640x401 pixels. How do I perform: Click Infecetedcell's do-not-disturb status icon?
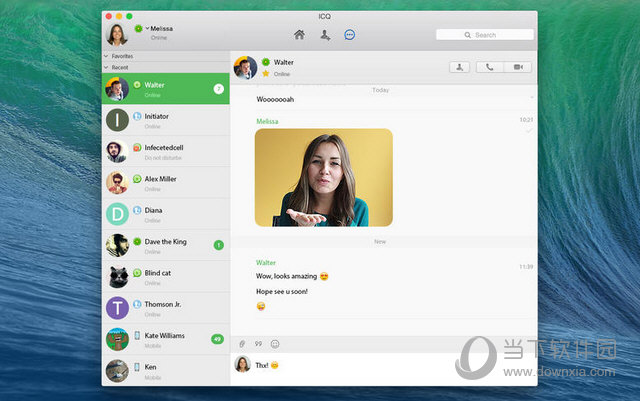137,147
